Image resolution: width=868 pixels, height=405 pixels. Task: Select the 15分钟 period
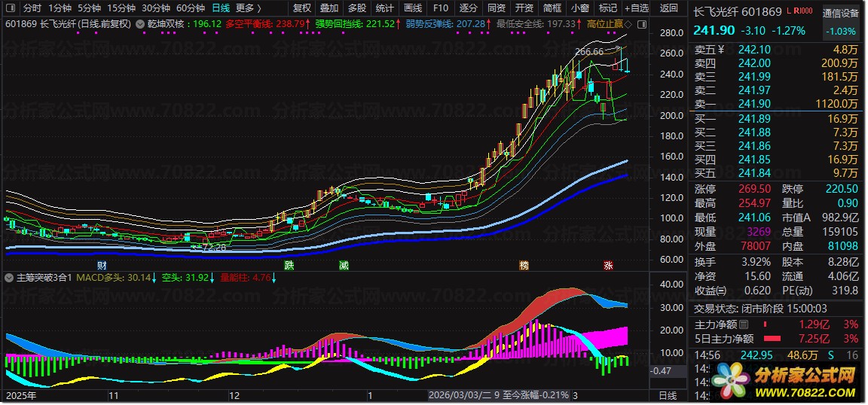click(121, 8)
